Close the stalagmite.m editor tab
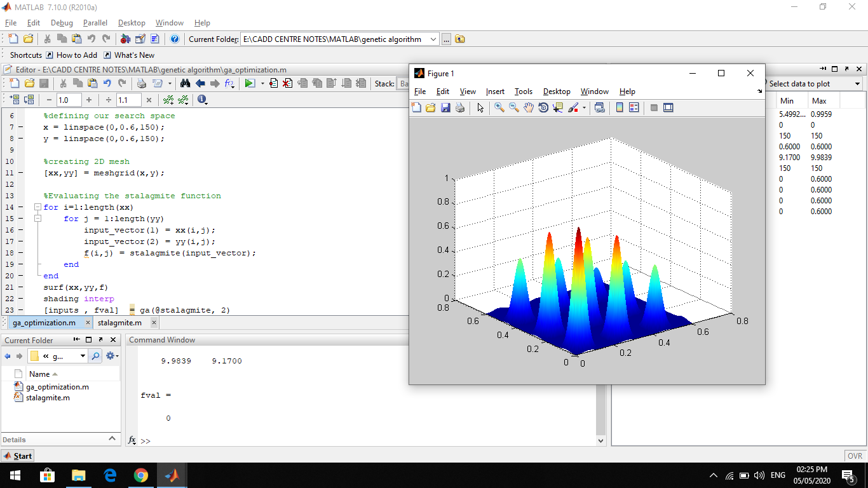The width and height of the screenshot is (868, 488). [154, 323]
